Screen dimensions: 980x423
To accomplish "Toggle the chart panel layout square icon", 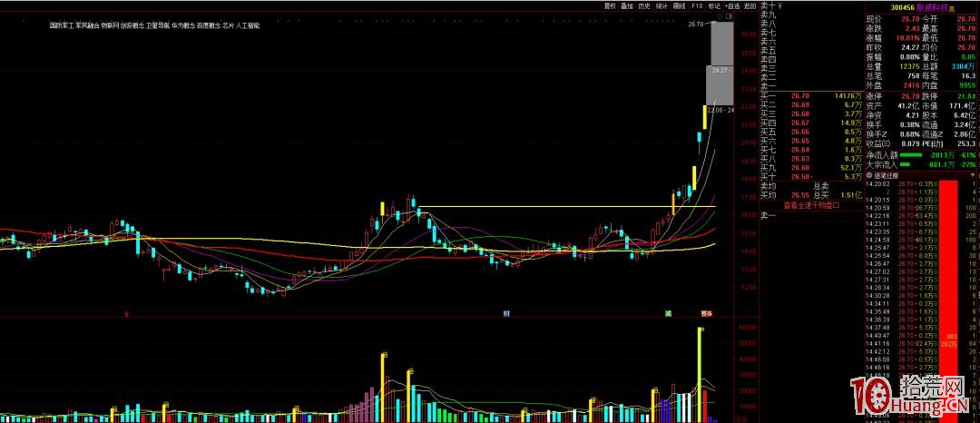I will click(x=727, y=16).
